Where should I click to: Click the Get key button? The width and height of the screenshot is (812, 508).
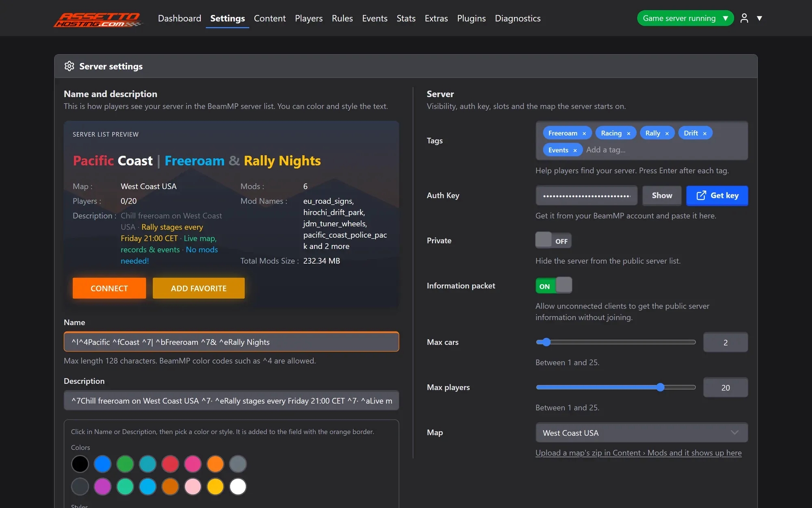click(717, 196)
